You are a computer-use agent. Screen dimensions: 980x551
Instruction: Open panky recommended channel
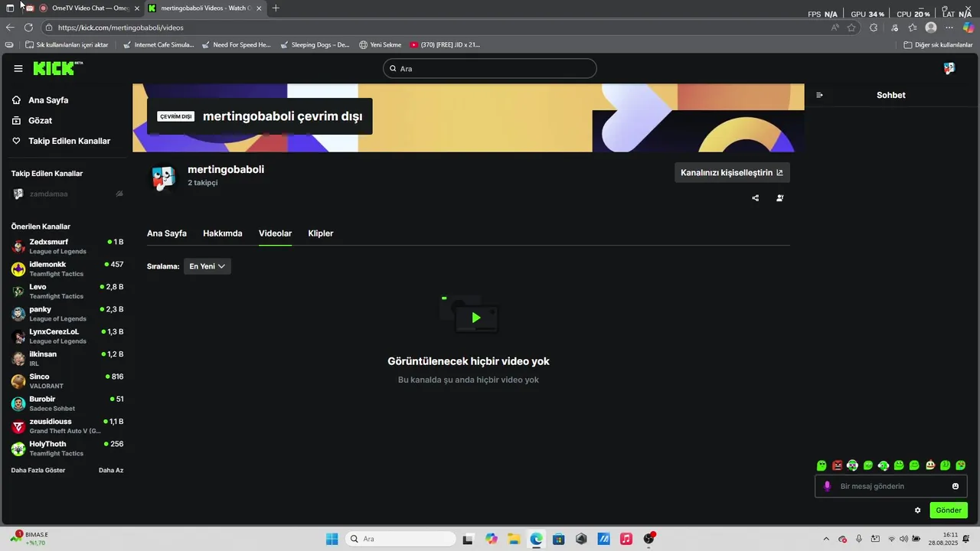coord(67,314)
